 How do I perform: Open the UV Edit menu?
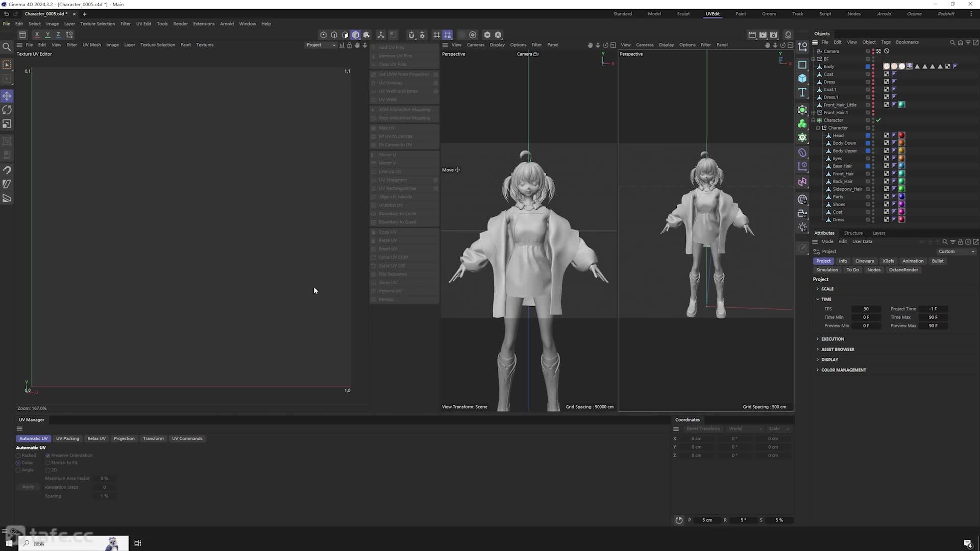click(143, 24)
